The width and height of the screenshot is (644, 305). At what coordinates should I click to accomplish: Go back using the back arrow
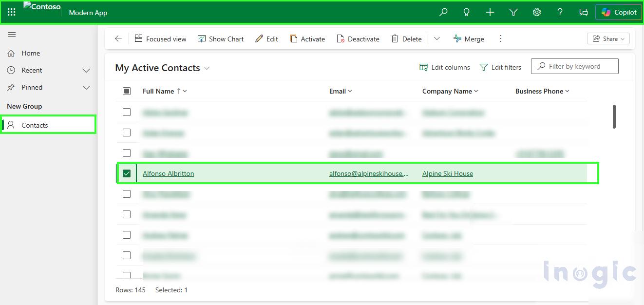[x=118, y=39]
